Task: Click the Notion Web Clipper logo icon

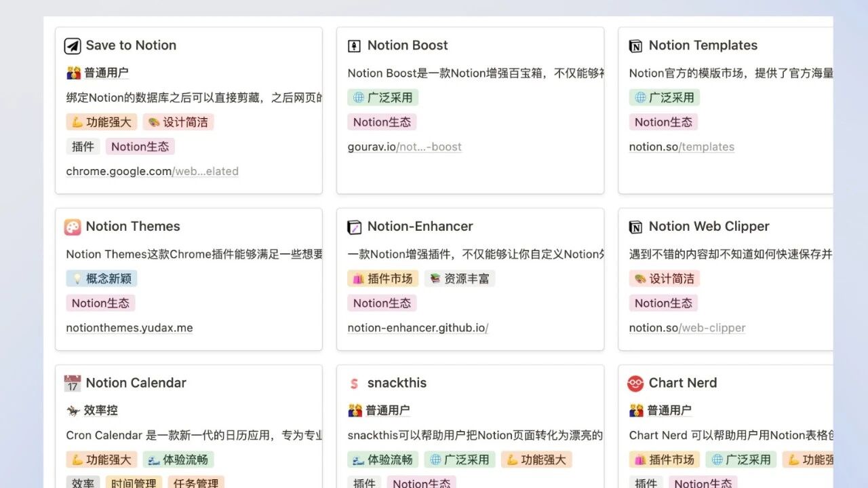Action: pos(635,227)
